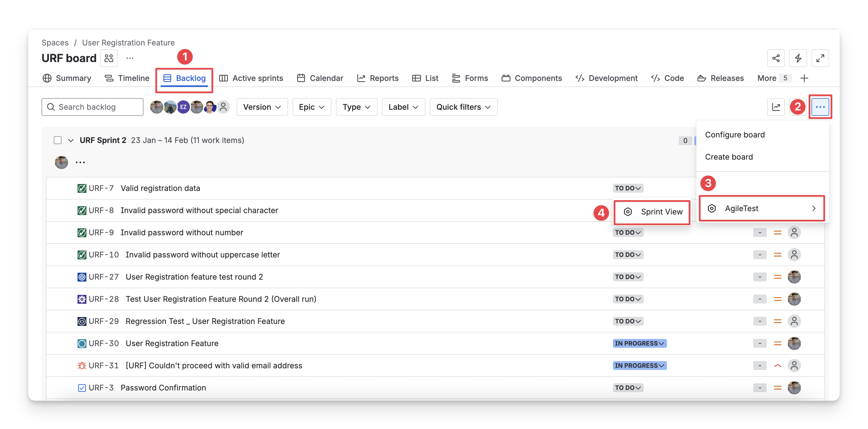The image size is (868, 429).
Task: Change URF-30 IN PROGRESS status dropdown
Action: [639, 343]
